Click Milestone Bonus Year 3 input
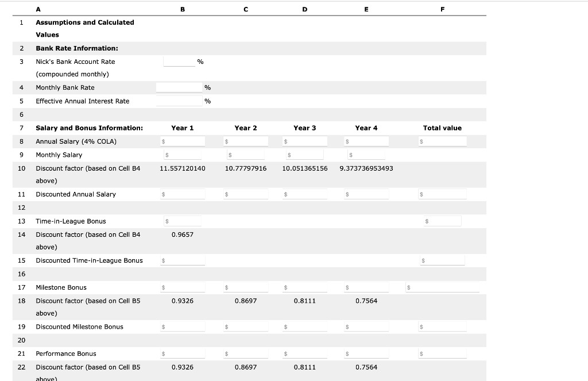 (x=305, y=287)
